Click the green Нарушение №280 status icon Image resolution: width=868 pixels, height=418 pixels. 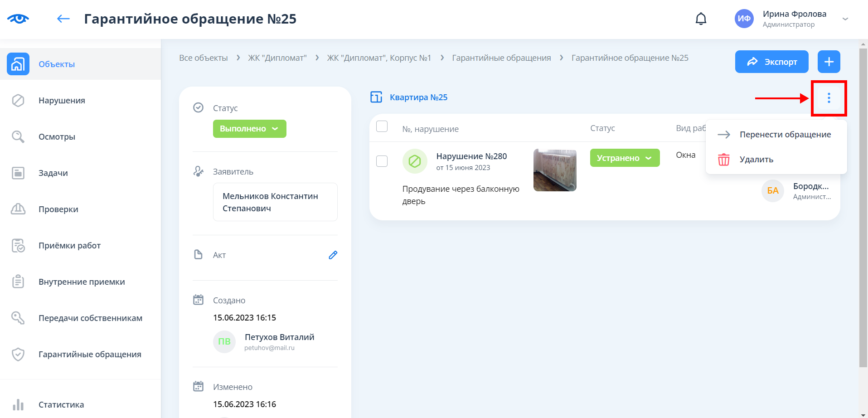click(x=414, y=161)
